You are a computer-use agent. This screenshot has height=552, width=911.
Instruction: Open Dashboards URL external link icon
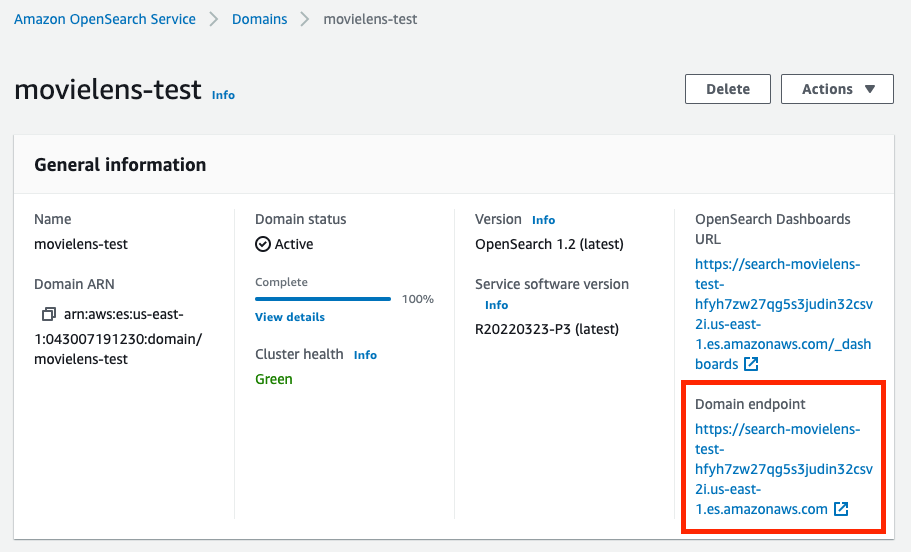pyautogui.click(x=751, y=364)
